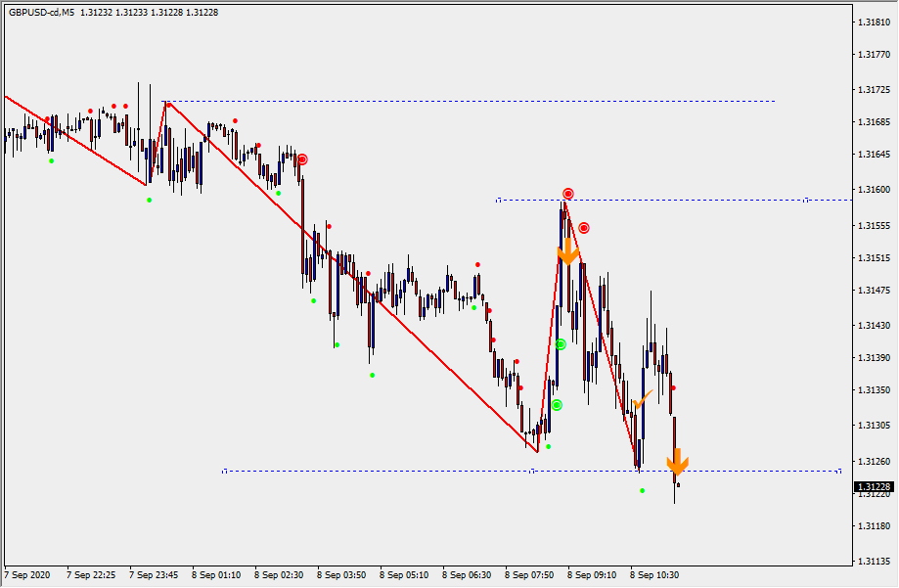The height and width of the screenshot is (588, 899).
Task: Click the green dot below the latest swing low
Action: [x=643, y=490]
